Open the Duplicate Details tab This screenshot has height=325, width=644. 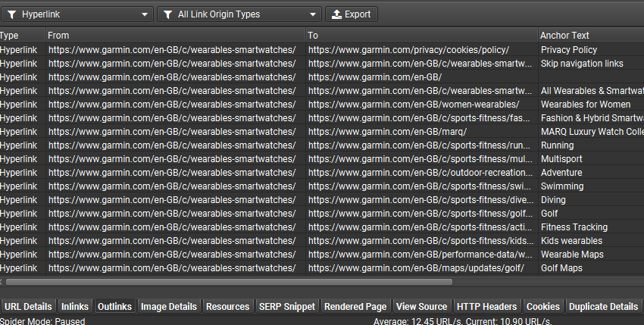point(603,307)
